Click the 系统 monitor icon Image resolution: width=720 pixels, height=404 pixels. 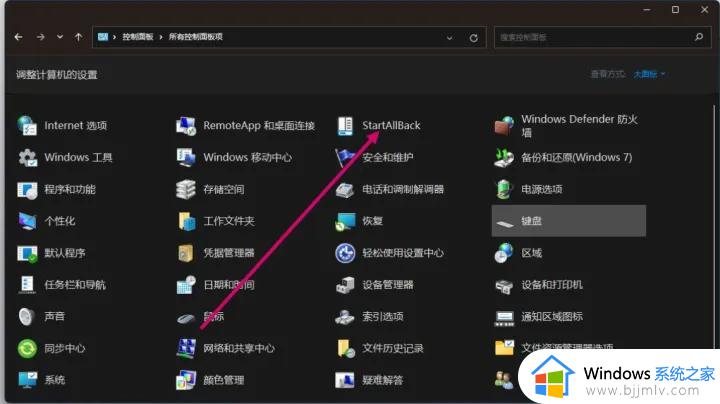(27, 380)
